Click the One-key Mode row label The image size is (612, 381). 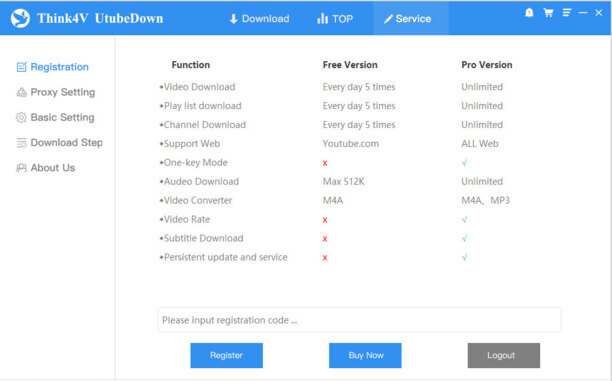(193, 163)
